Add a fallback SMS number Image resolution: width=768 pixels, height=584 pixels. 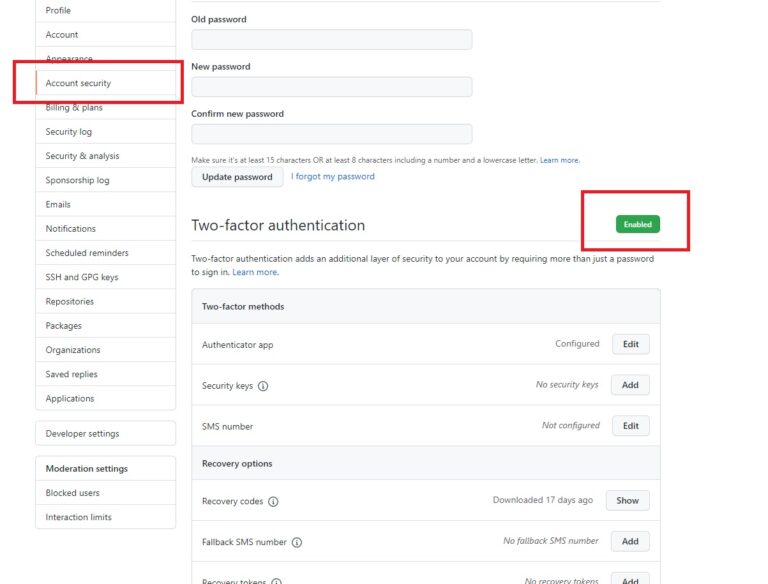point(630,541)
